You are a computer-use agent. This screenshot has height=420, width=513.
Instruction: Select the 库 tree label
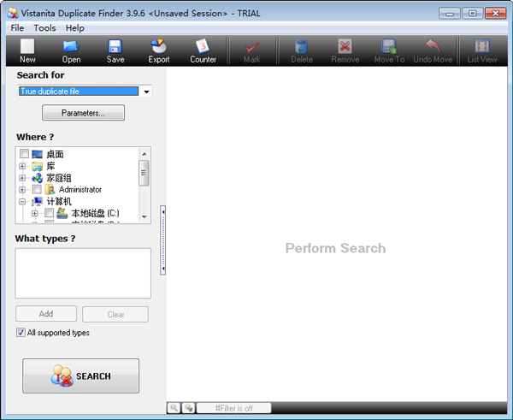tap(50, 166)
